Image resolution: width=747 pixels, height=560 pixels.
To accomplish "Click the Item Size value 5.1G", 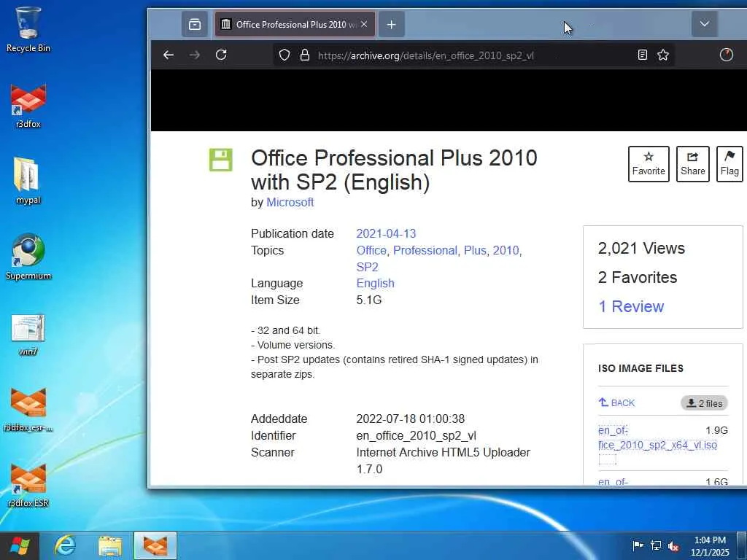I will pyautogui.click(x=368, y=300).
